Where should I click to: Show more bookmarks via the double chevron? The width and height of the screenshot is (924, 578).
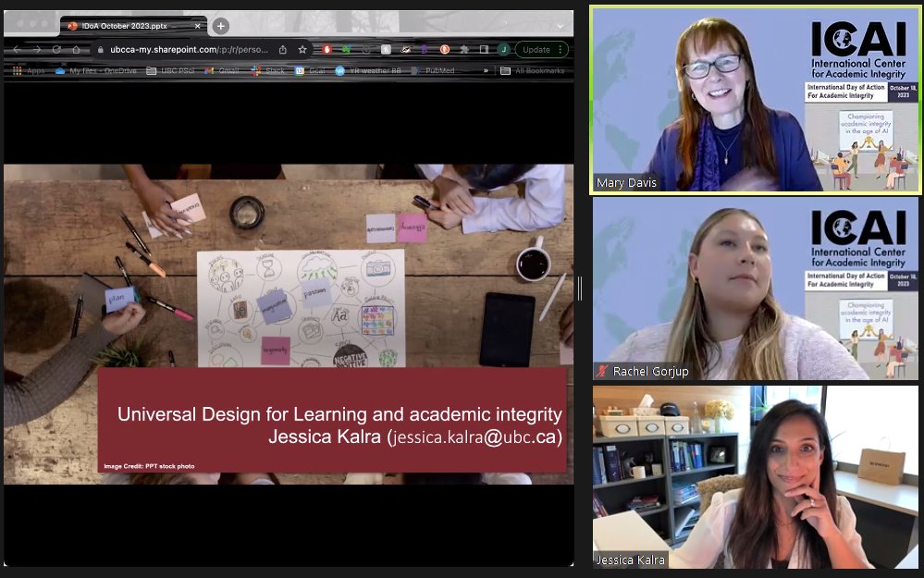point(486,70)
